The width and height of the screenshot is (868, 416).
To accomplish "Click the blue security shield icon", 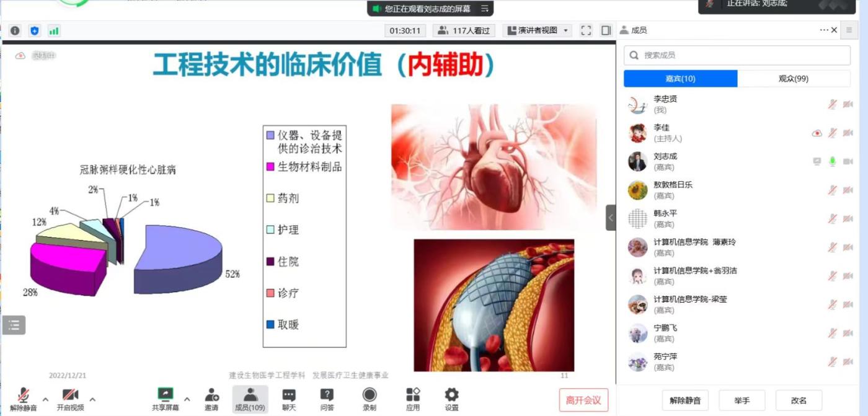I will (35, 30).
